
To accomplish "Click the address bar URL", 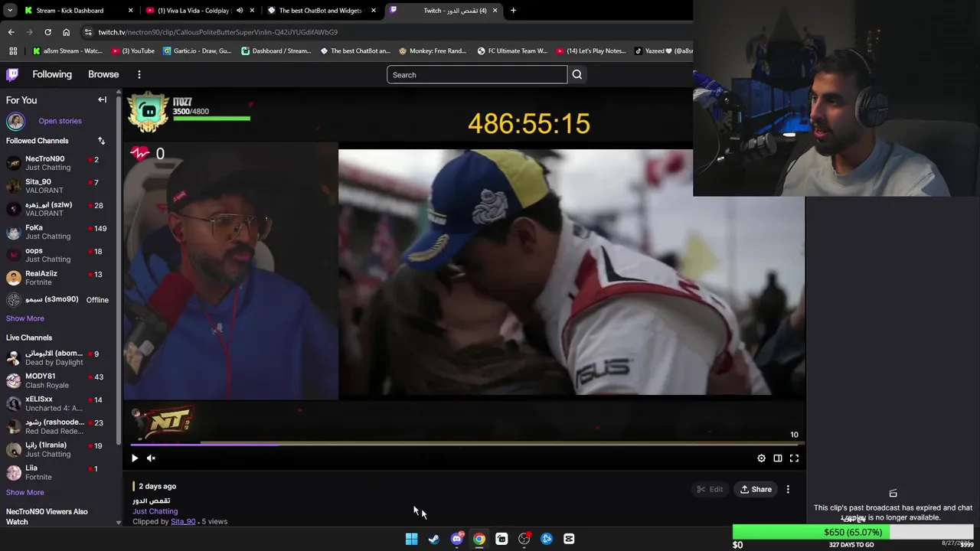I will (217, 32).
